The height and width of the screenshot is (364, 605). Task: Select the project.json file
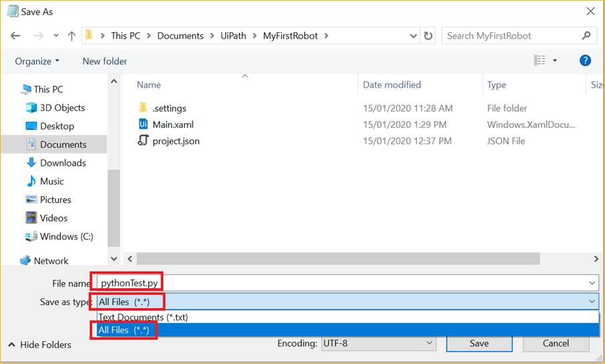point(175,141)
